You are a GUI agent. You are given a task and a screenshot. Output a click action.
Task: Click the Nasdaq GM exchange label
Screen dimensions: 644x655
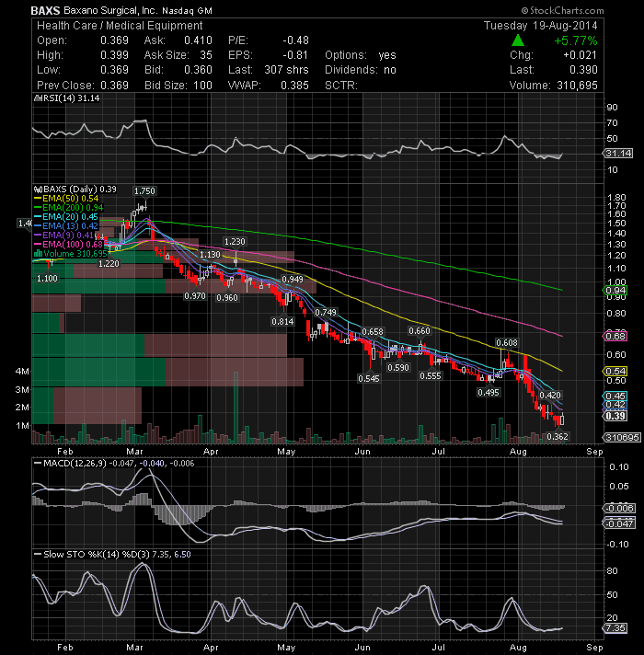(187, 11)
